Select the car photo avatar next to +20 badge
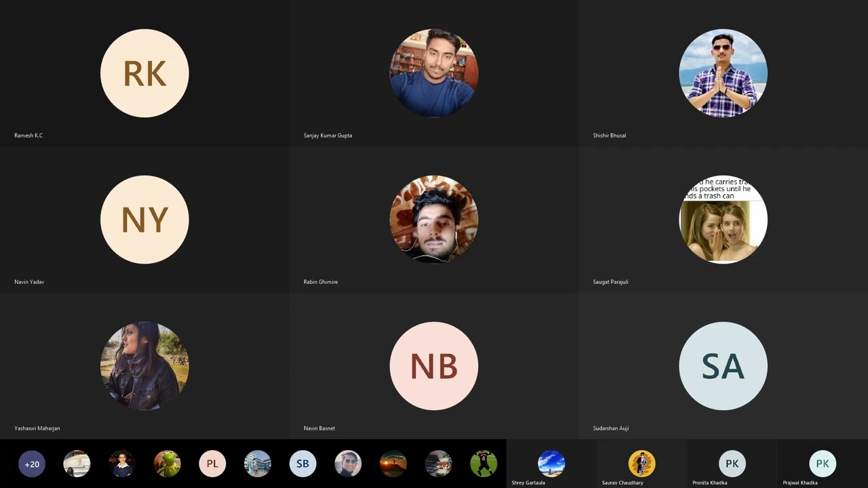868x488 pixels. click(x=77, y=464)
